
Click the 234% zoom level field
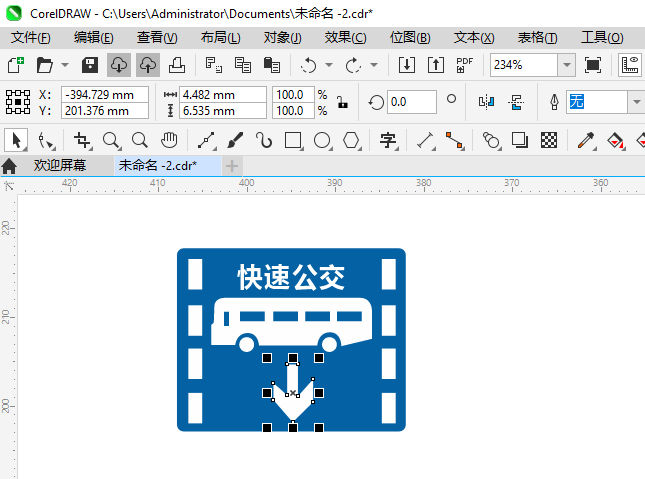524,65
